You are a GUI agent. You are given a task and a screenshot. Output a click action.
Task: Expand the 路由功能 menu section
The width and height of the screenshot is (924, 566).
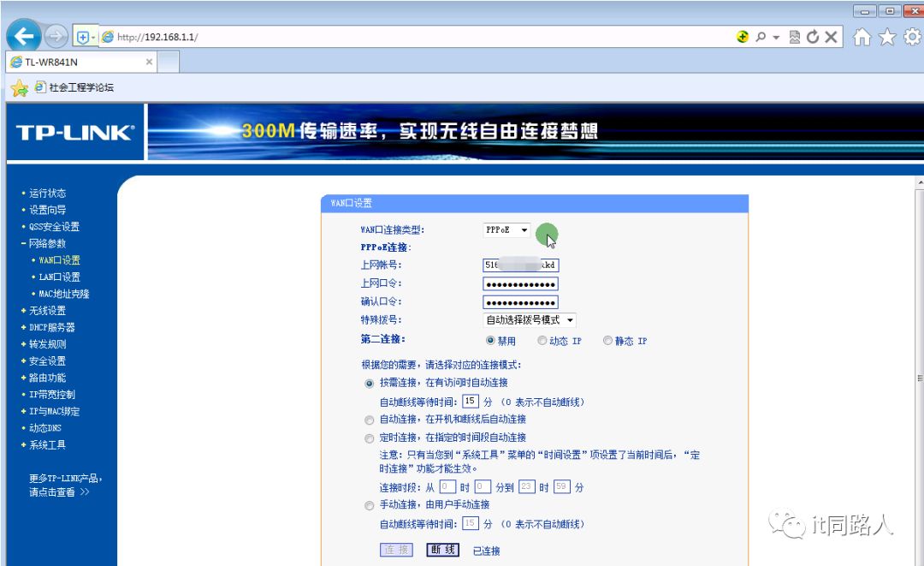[47, 378]
